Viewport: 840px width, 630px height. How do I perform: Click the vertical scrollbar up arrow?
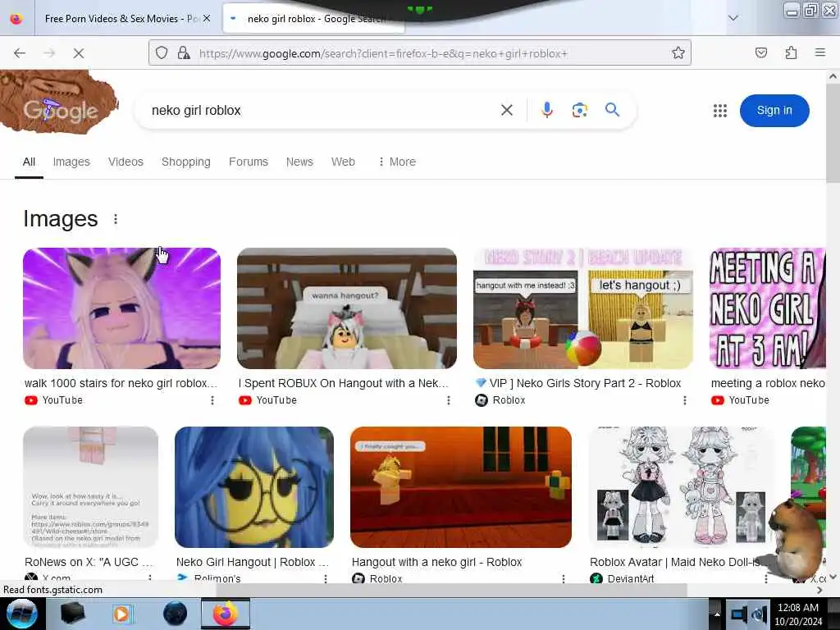coord(833,76)
